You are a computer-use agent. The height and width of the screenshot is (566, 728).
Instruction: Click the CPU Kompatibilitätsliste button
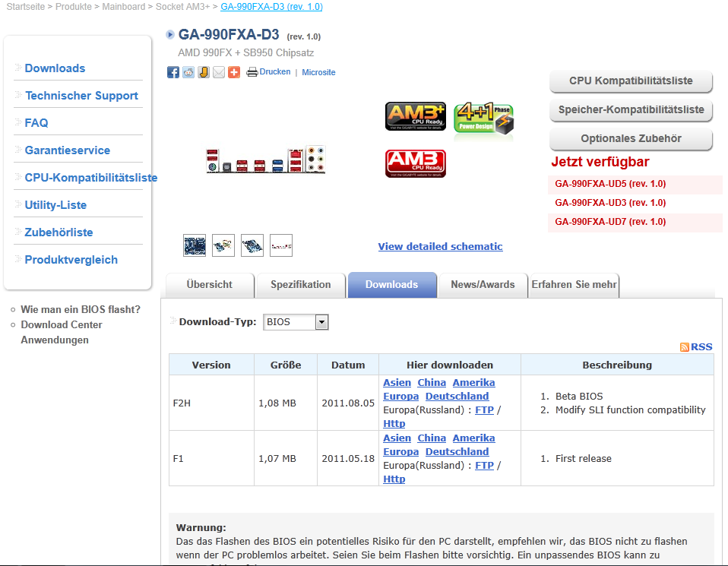pyautogui.click(x=631, y=81)
